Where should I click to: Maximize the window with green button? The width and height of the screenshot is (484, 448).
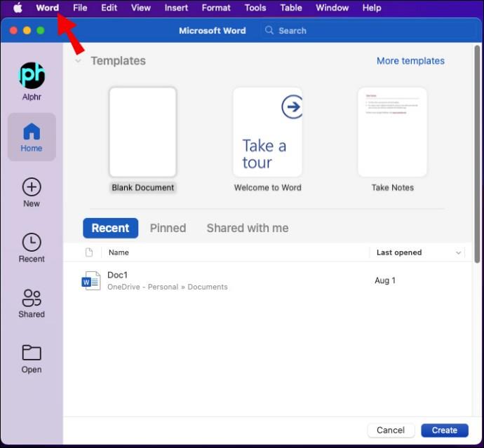41,31
